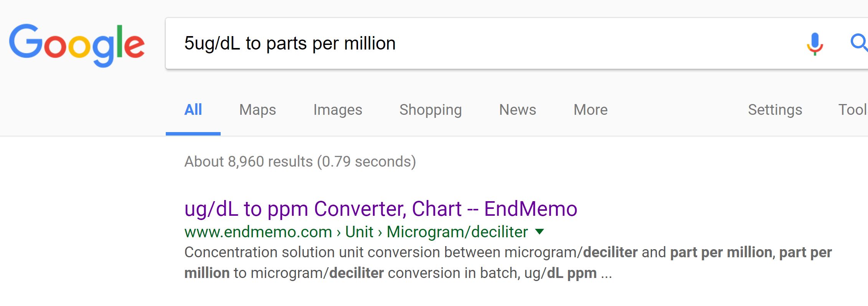The image size is (868, 306).
Task: Switch to Images search
Action: [338, 110]
